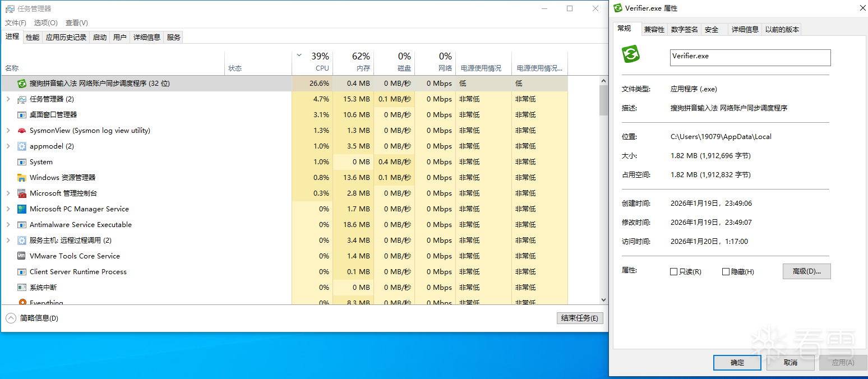The width and height of the screenshot is (868, 379).
Task: Expand the 任务管理器 (2) process group
Action: 8,99
